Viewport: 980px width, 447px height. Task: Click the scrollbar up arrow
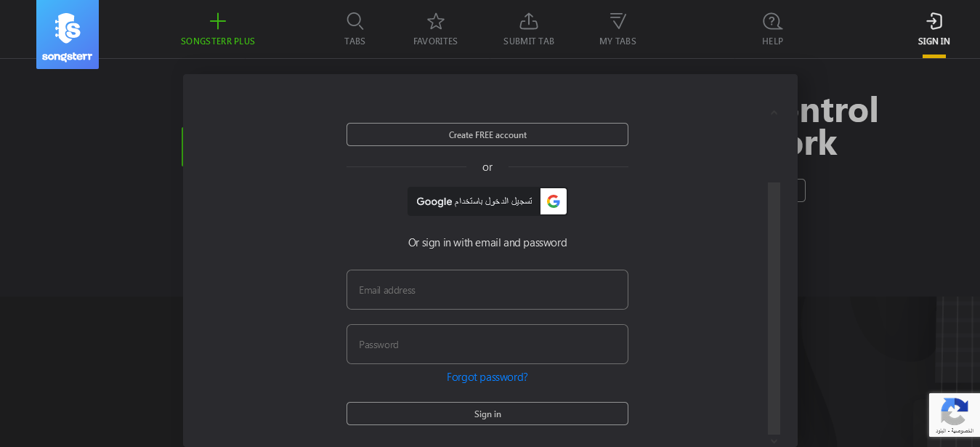tap(774, 113)
